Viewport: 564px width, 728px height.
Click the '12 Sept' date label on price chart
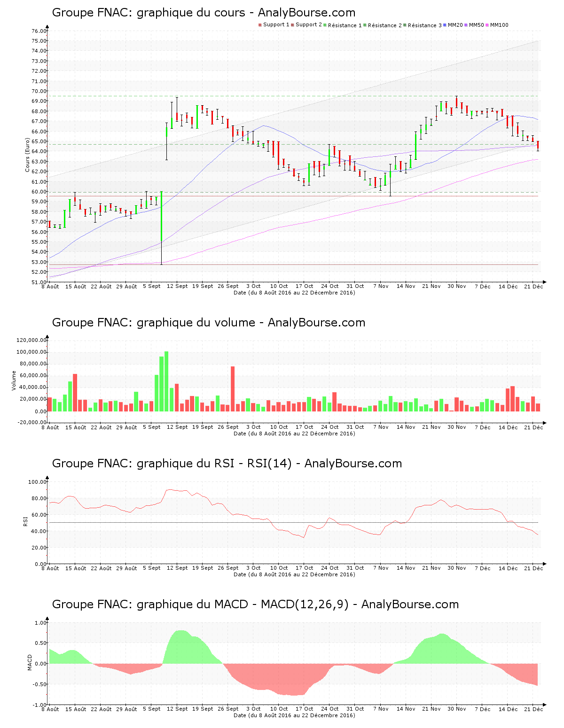pos(177,286)
